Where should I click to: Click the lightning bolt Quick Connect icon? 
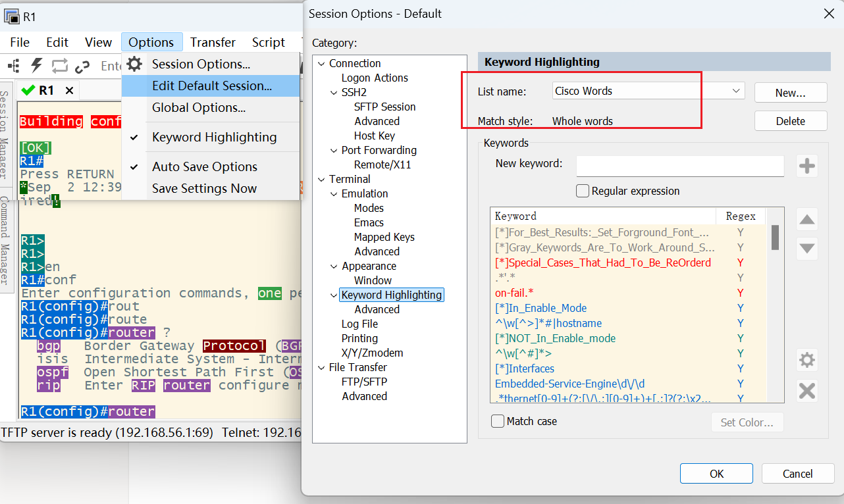point(37,65)
